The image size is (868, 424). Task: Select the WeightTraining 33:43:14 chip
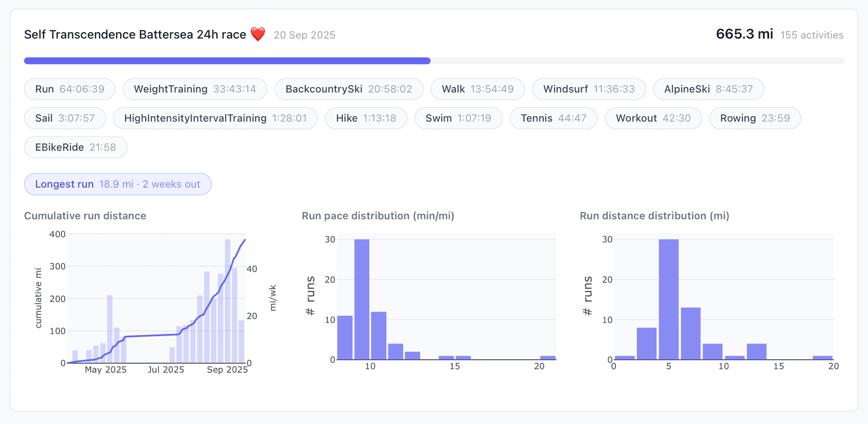[195, 89]
